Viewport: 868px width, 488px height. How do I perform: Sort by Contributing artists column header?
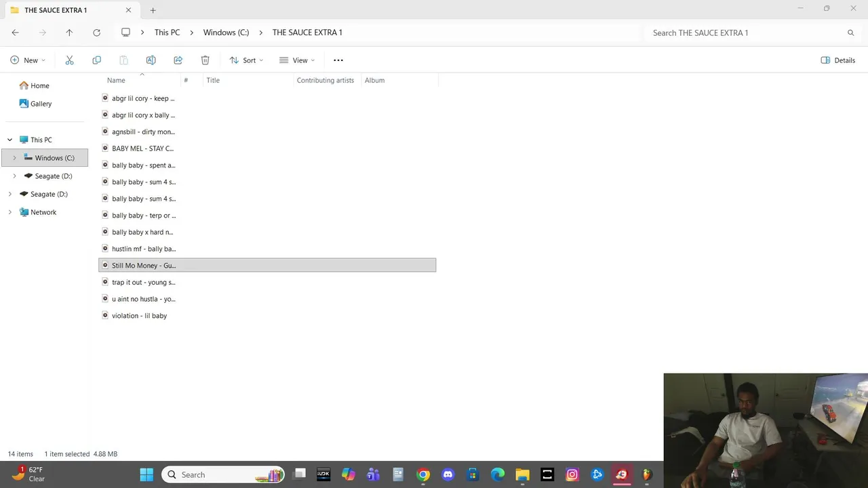pyautogui.click(x=325, y=80)
